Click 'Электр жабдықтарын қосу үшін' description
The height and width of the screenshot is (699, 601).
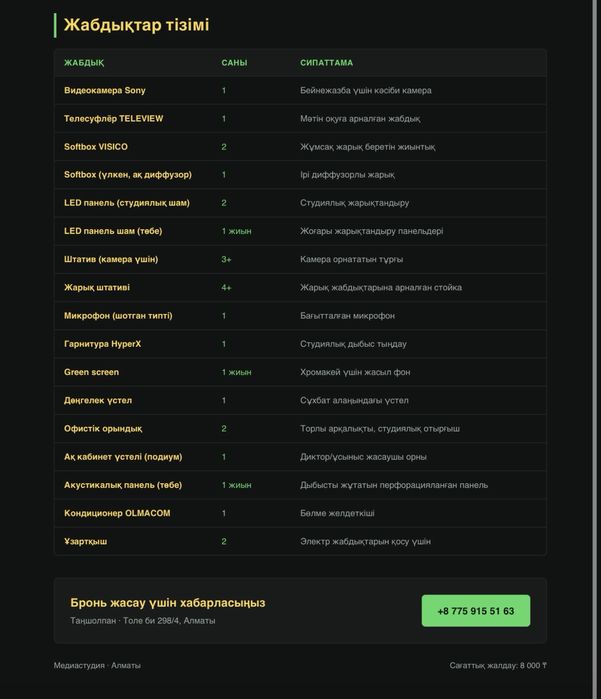365,541
